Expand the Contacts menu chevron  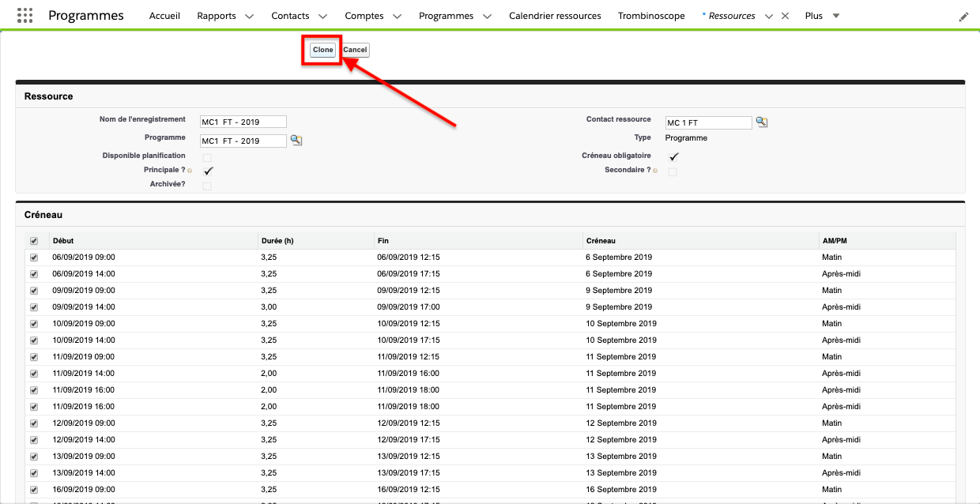click(x=322, y=17)
